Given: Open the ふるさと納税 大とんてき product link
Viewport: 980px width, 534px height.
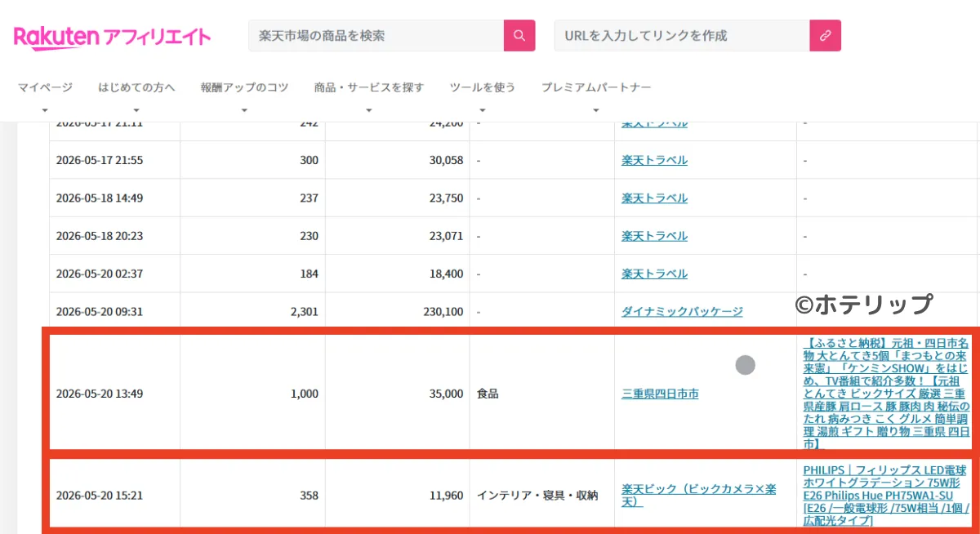Looking at the screenshot, I should pos(887,394).
